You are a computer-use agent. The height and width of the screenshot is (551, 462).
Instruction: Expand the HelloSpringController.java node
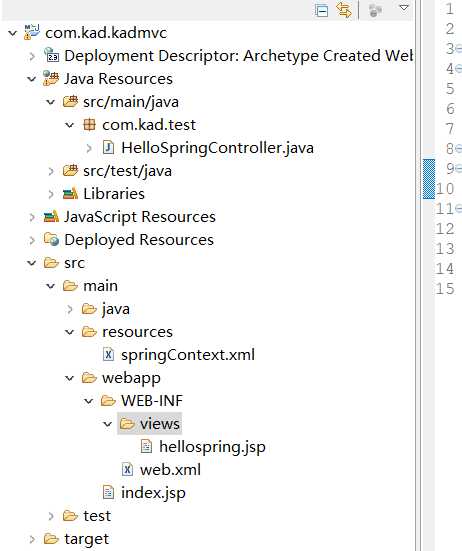click(x=89, y=148)
